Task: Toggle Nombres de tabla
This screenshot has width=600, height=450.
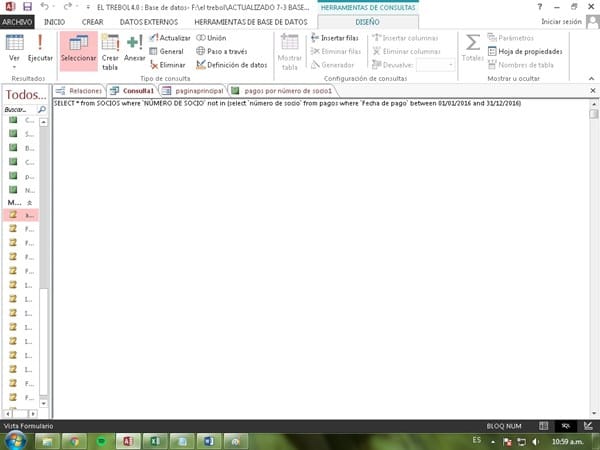Action: [521, 65]
